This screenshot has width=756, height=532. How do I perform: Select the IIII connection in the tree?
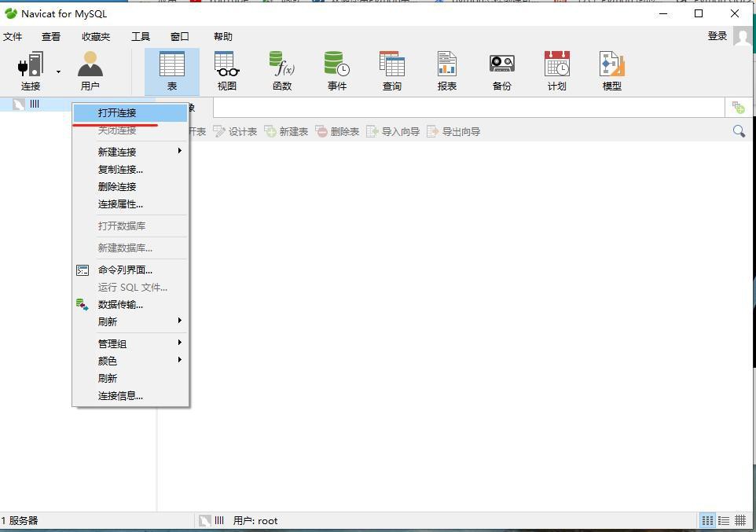tap(35, 105)
